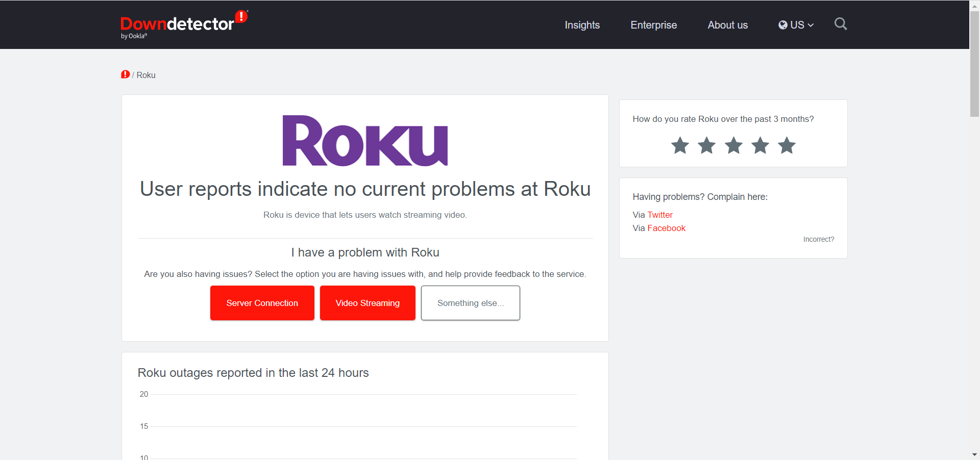
Task: Click the page's vertical scrollbar thumb
Action: click(x=974, y=64)
